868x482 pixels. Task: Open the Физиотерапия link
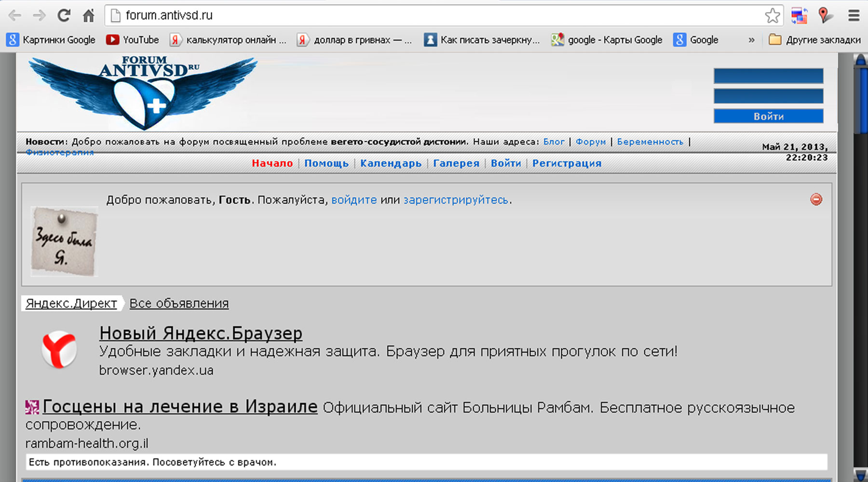[x=60, y=152]
